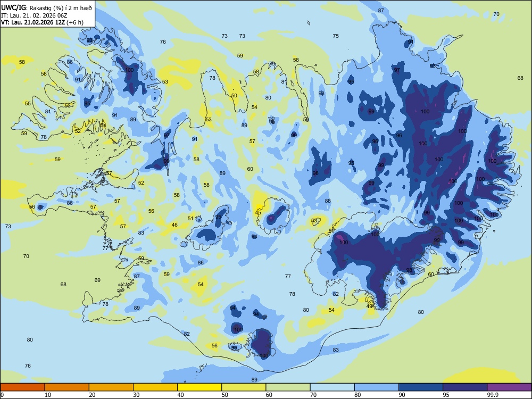Click the humidity value 88 on the map
This screenshot has width=532, height=399.
point(327,201)
